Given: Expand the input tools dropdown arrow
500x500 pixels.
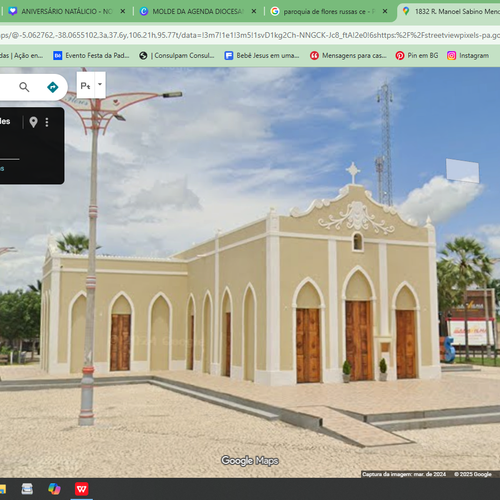Looking at the screenshot, I should pos(100,85).
